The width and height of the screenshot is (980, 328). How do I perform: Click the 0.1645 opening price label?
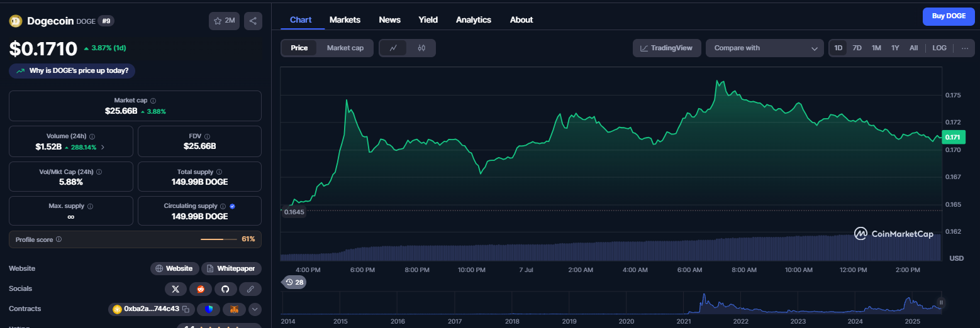(294, 212)
